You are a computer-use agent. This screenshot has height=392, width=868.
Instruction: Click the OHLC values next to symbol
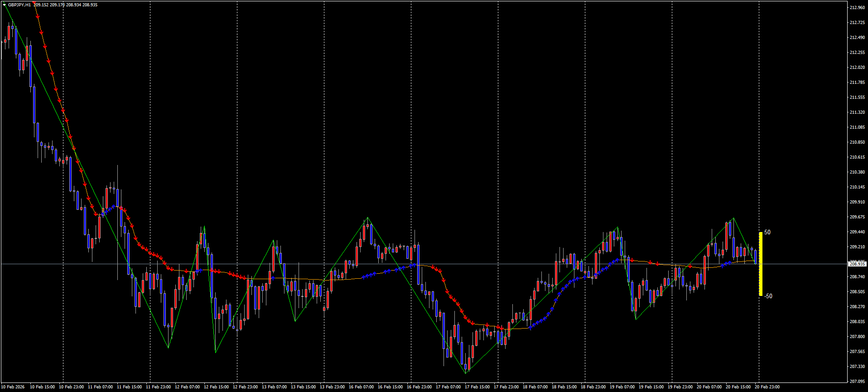65,5
